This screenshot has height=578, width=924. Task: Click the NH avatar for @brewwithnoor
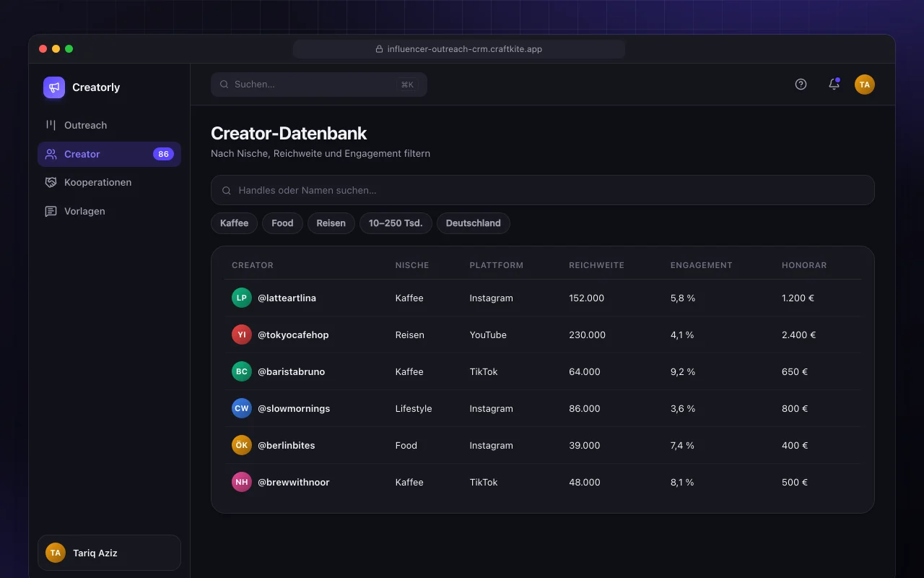(242, 482)
